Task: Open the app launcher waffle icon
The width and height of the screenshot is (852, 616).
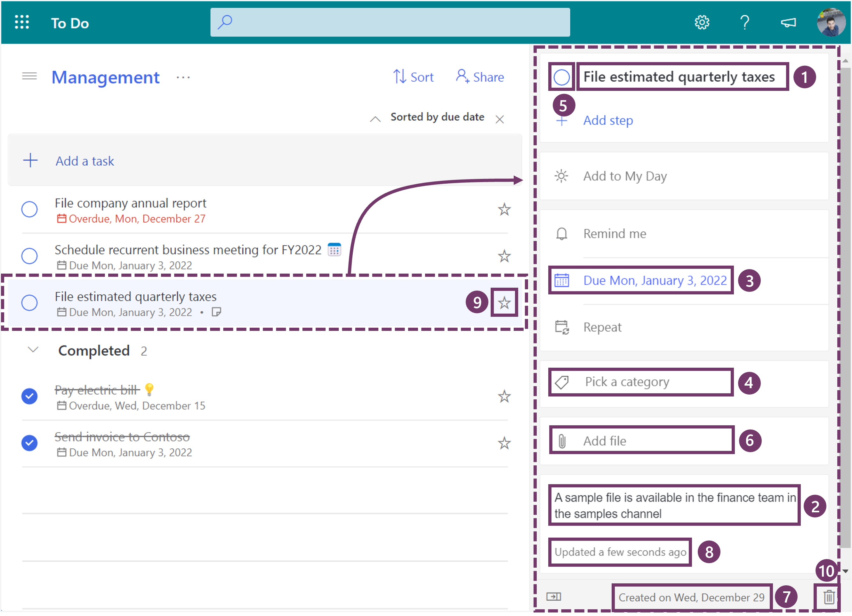Action: tap(22, 22)
